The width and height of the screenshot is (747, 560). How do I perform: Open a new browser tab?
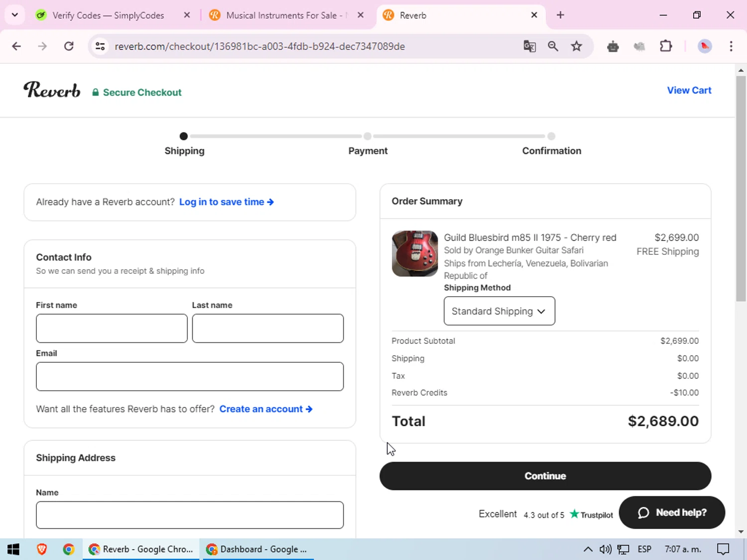pyautogui.click(x=560, y=15)
